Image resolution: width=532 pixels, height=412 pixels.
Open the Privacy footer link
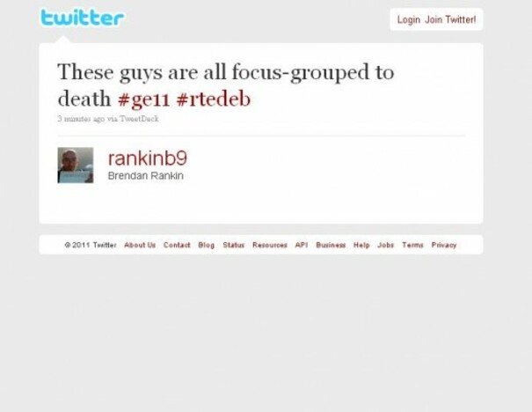click(444, 246)
